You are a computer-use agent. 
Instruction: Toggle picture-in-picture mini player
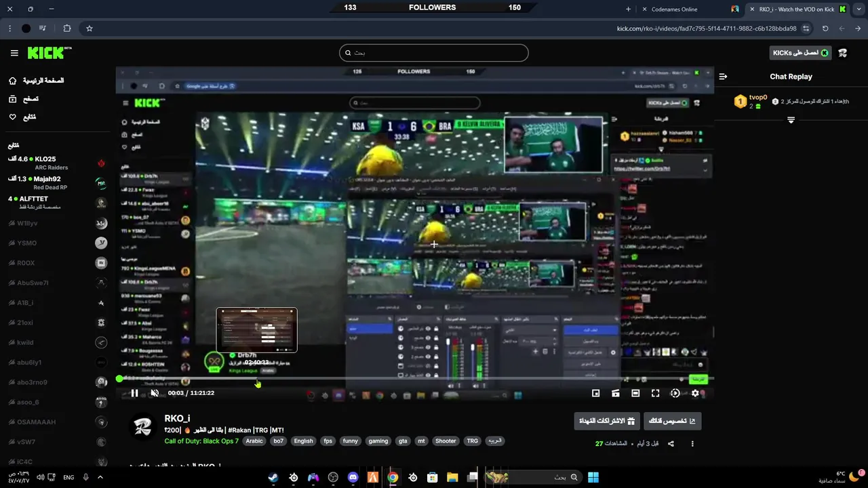[596, 393]
